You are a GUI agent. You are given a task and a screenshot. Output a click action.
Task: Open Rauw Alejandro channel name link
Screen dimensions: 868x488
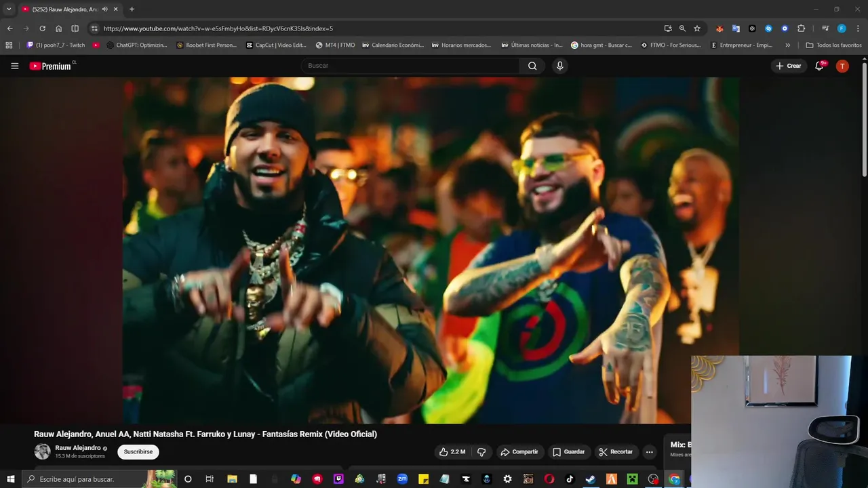[x=78, y=448]
